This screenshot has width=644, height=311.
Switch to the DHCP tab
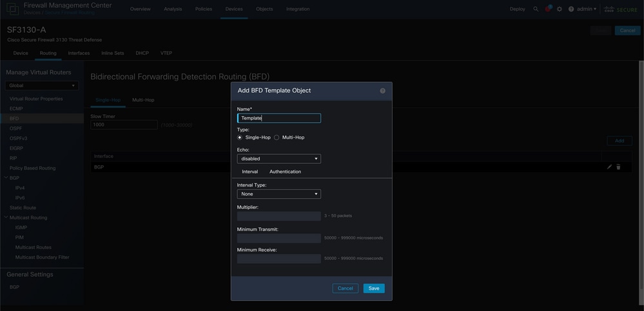(142, 54)
